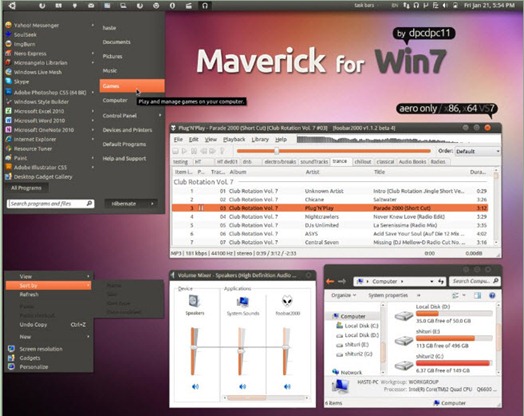524x416 pixels.
Task: Click System properties in Explorer toolbar
Action: (388, 295)
